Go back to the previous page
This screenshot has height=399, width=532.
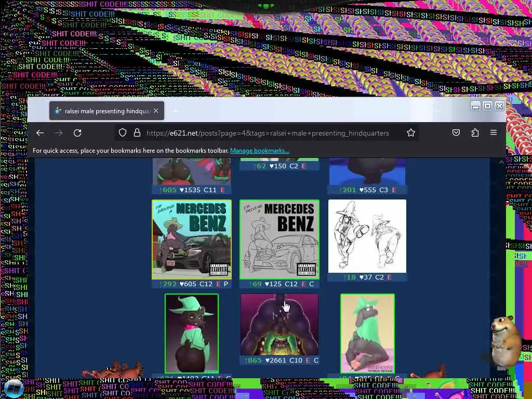(x=40, y=133)
